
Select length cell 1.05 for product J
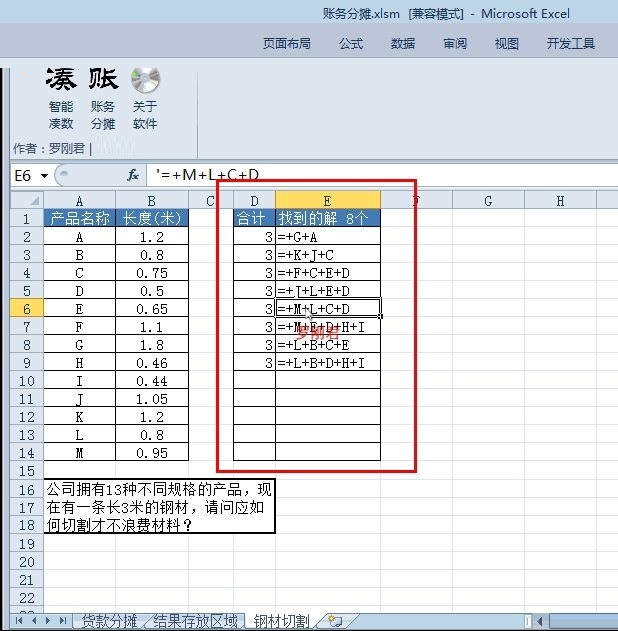point(152,399)
